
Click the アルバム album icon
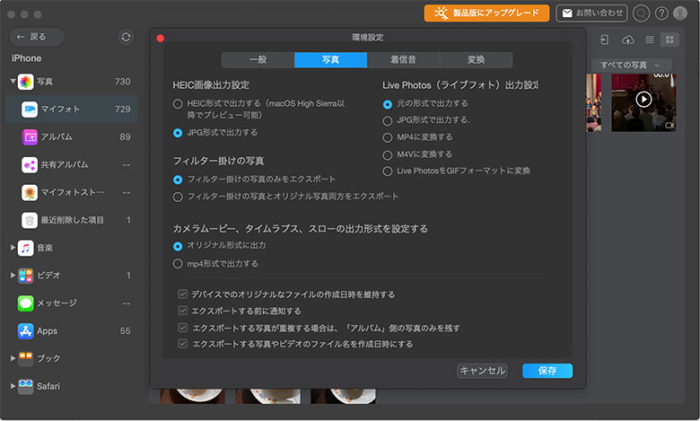pyautogui.click(x=29, y=137)
